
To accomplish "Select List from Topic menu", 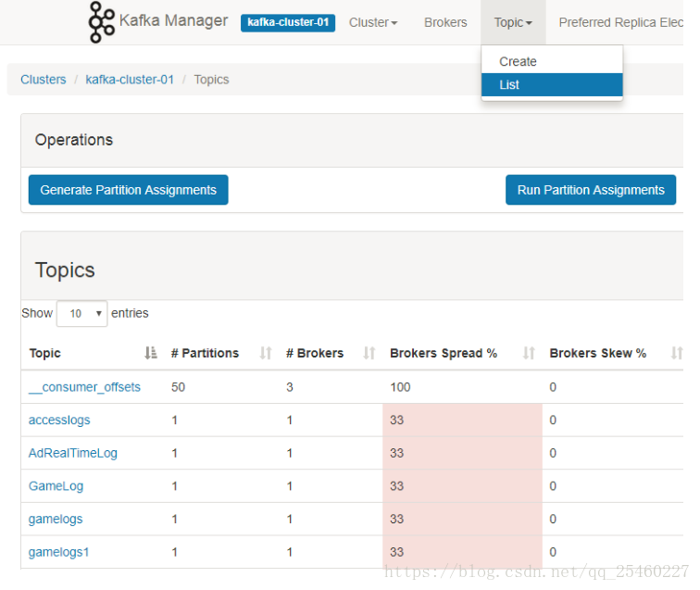I will coord(552,85).
